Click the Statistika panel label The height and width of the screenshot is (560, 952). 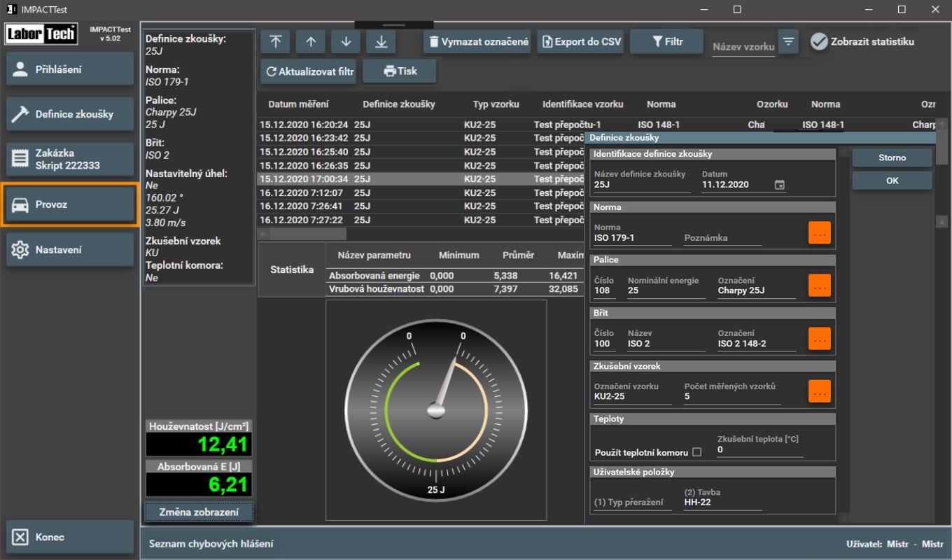click(x=292, y=269)
